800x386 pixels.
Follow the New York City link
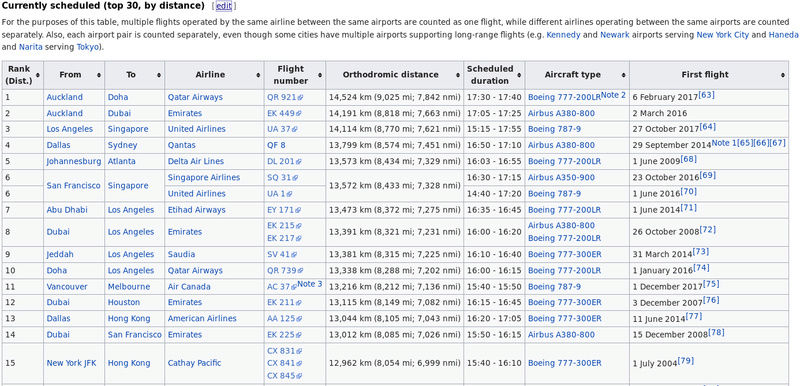tap(723, 35)
